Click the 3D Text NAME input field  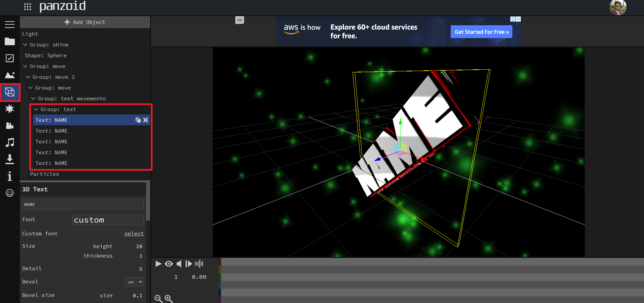click(83, 205)
